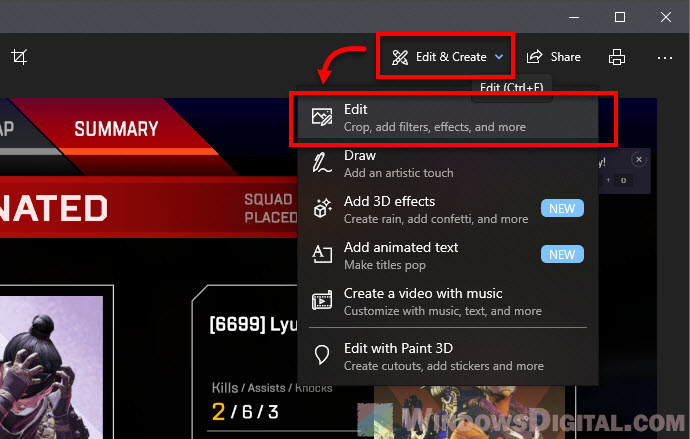Click the Edit & Create chevron arrow
Screen dimensions: 690x439
click(499, 57)
